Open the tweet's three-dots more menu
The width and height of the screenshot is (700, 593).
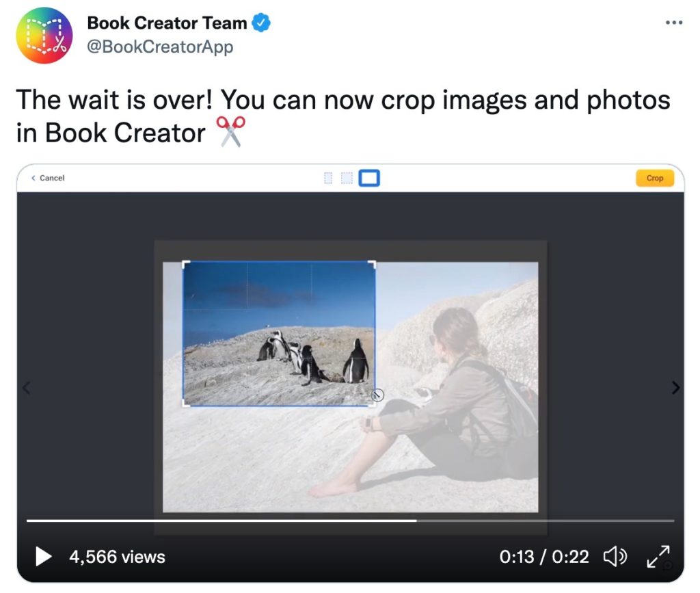pyautogui.click(x=674, y=23)
